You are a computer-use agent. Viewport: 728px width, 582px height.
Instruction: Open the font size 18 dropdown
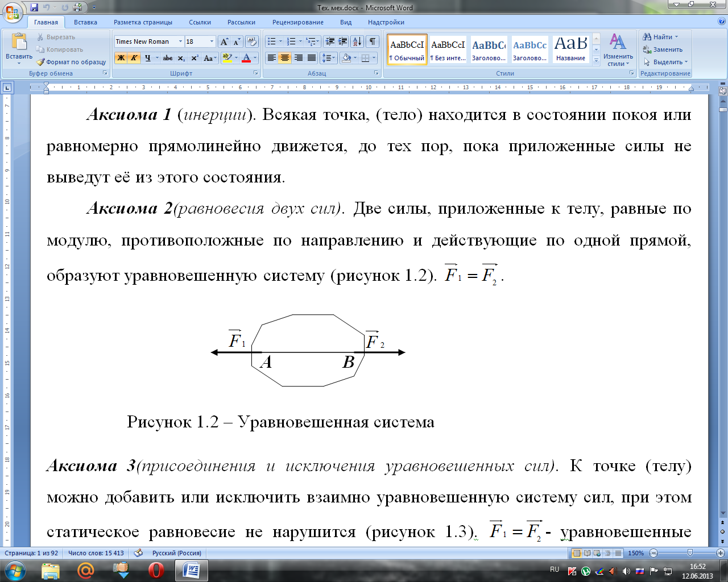[x=212, y=41]
